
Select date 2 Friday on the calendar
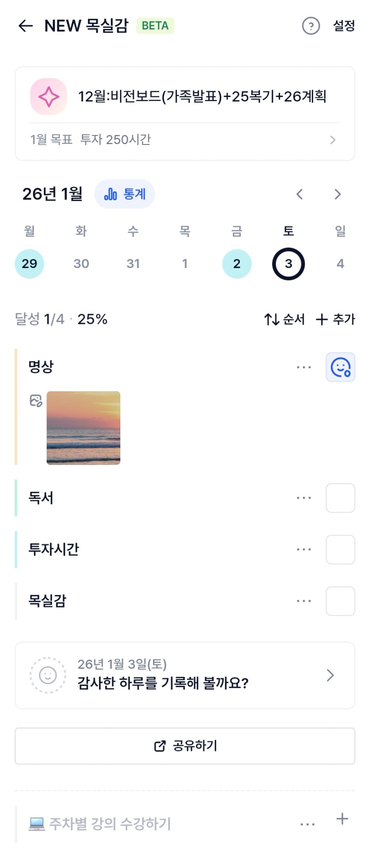tap(237, 264)
